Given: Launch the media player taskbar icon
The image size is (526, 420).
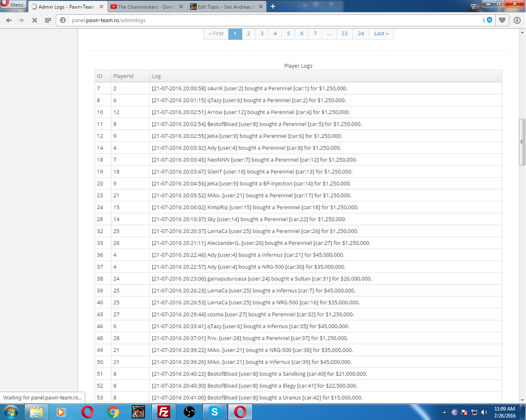Looking at the screenshot, I should point(61,412).
